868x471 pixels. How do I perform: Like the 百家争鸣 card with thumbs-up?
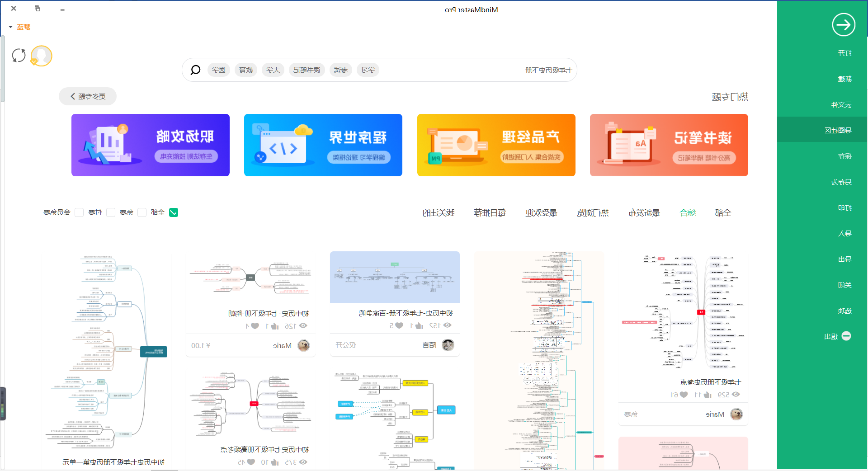[x=419, y=325]
